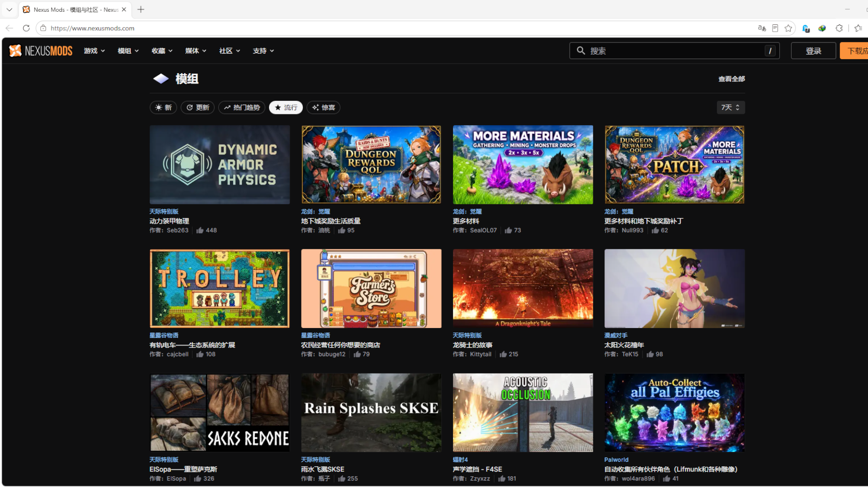Open the 太阳火花禧年 mod title
Image resolution: width=868 pixels, height=488 pixels.
(624, 345)
